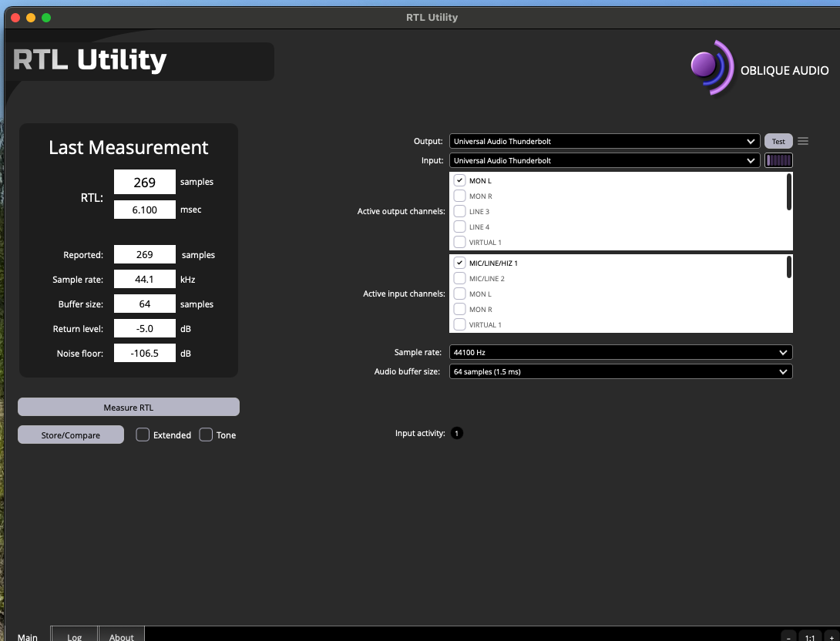Click the Input activity indicator showing 1

point(456,433)
